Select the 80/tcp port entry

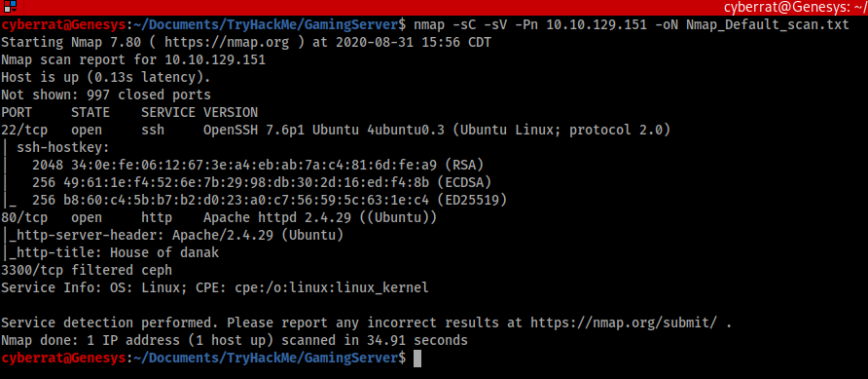[x=24, y=218]
